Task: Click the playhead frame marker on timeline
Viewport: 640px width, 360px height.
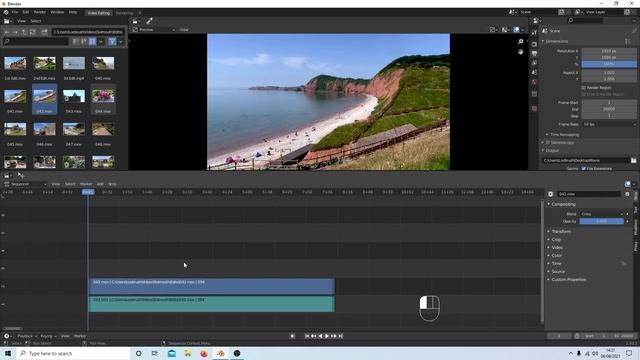Action: pyautogui.click(x=88, y=192)
